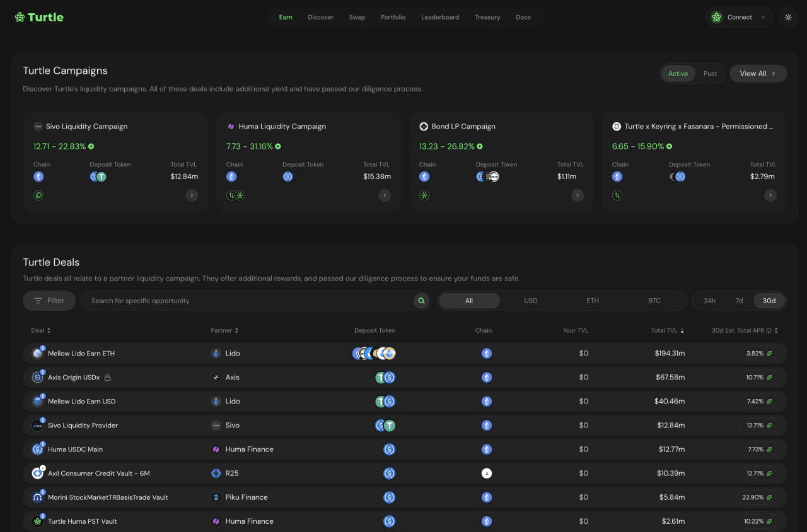Viewport: 807px width, 532px height.
Task: Open the Turtle x Keyring campaign arrow button
Action: (770, 195)
